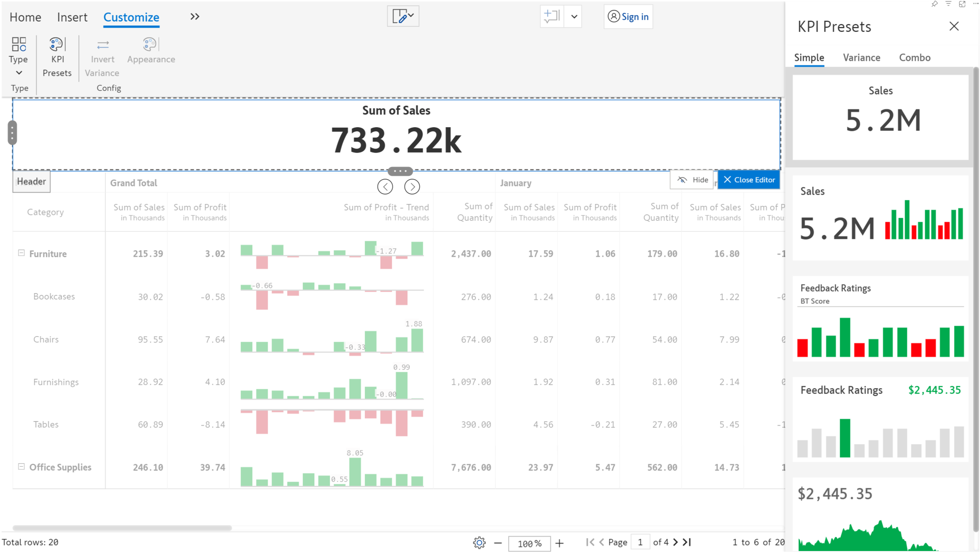980x554 pixels.
Task: Collapse the Office Supplies category row
Action: click(21, 467)
